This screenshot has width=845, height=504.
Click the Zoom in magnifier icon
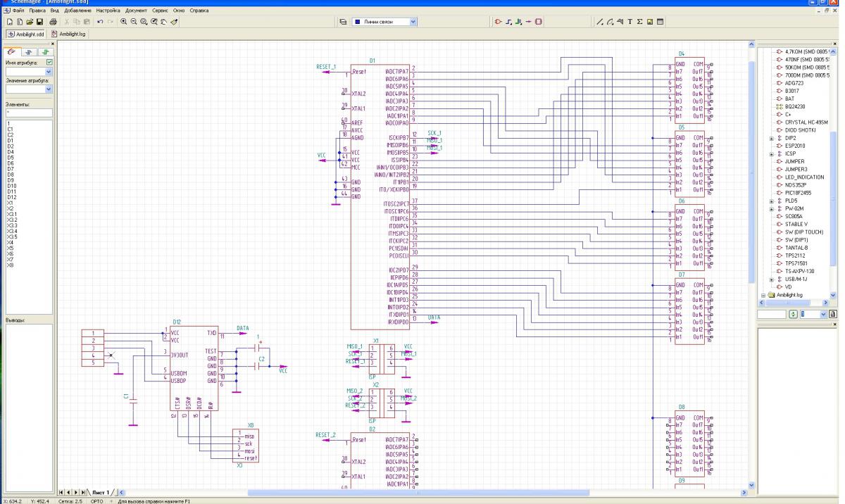(x=124, y=22)
